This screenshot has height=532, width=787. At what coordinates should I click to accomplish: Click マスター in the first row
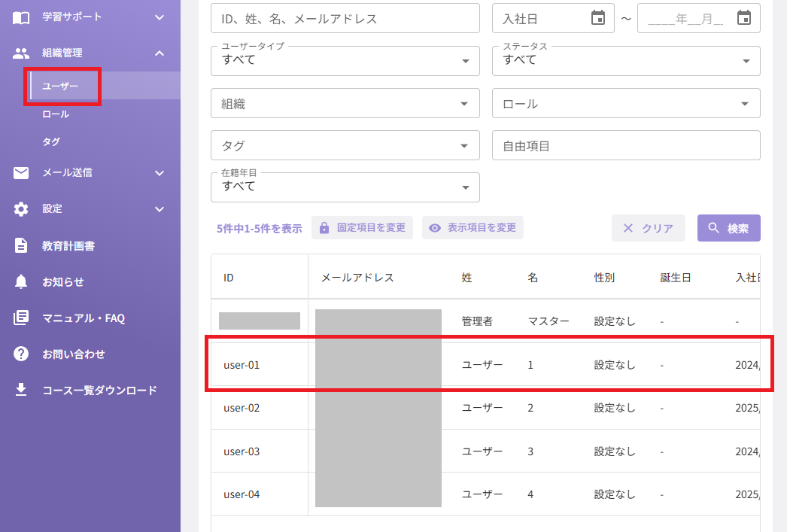(548, 321)
